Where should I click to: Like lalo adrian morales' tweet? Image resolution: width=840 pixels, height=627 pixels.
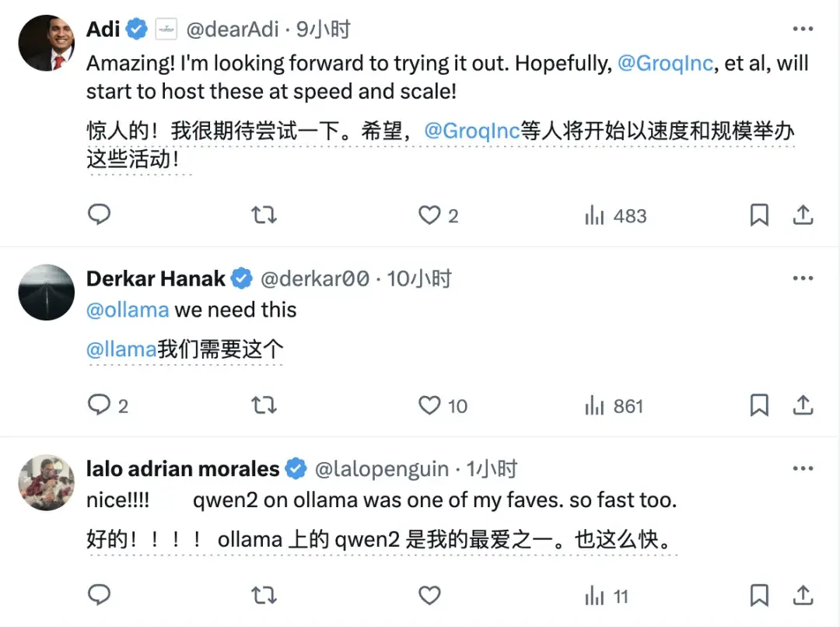tap(429, 595)
